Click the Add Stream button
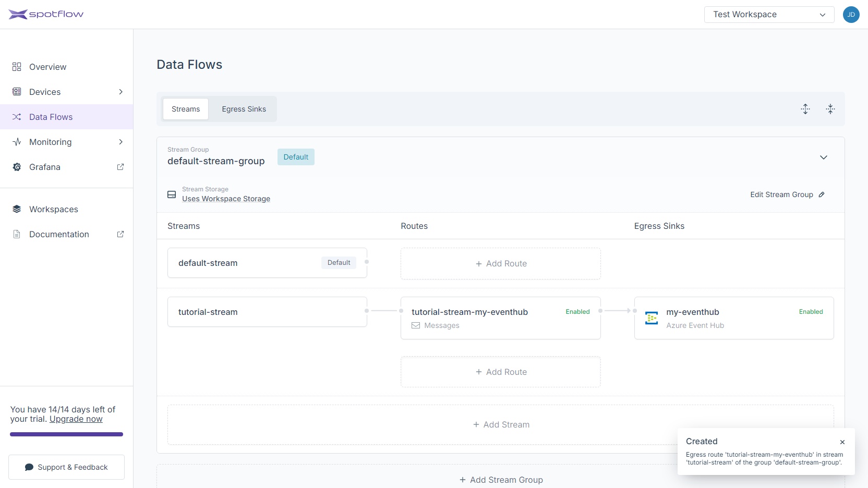Image resolution: width=868 pixels, height=488 pixels. point(501,425)
